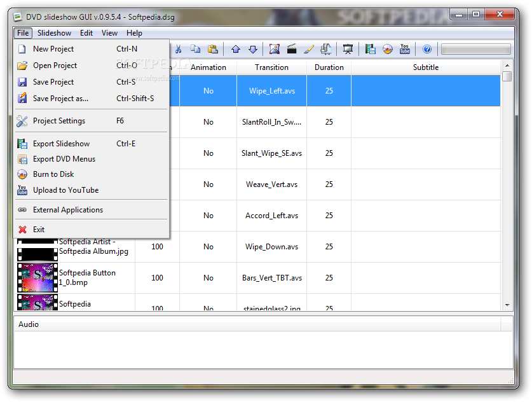
Task: Click the Subtitle column header
Action: (x=426, y=67)
